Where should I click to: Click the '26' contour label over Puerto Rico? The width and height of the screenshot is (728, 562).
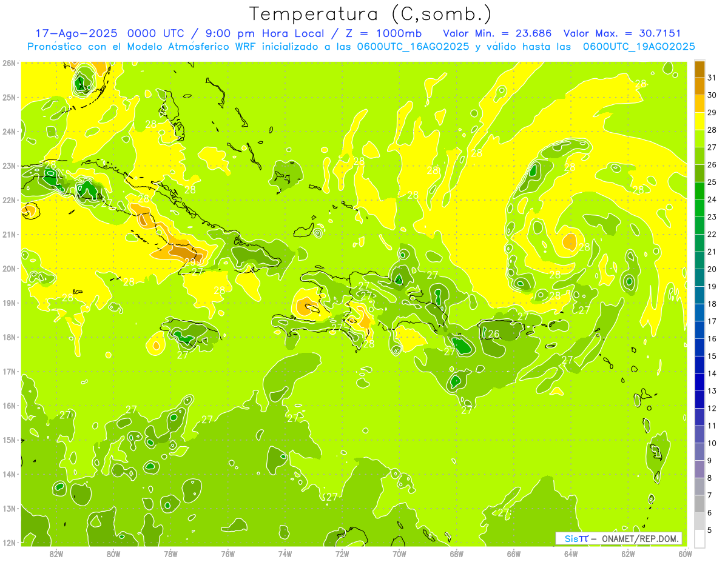click(494, 334)
